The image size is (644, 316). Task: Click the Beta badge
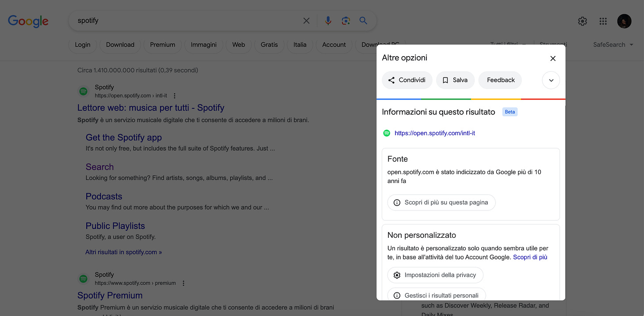(510, 112)
